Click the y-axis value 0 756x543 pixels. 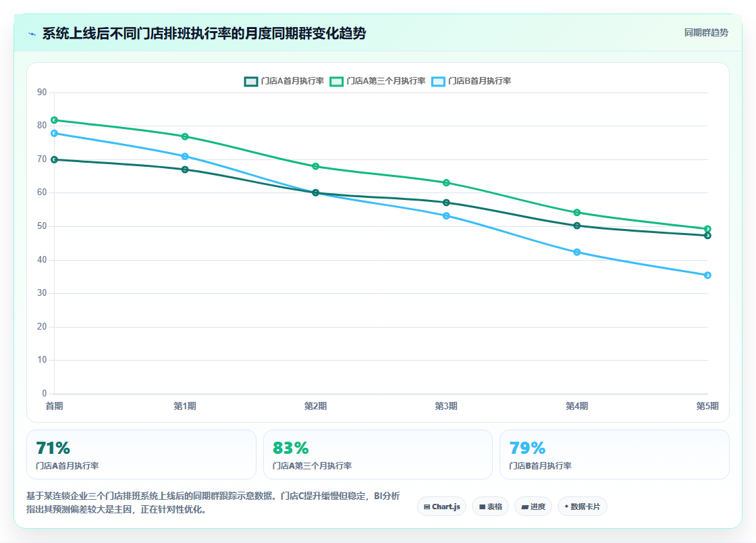45,394
